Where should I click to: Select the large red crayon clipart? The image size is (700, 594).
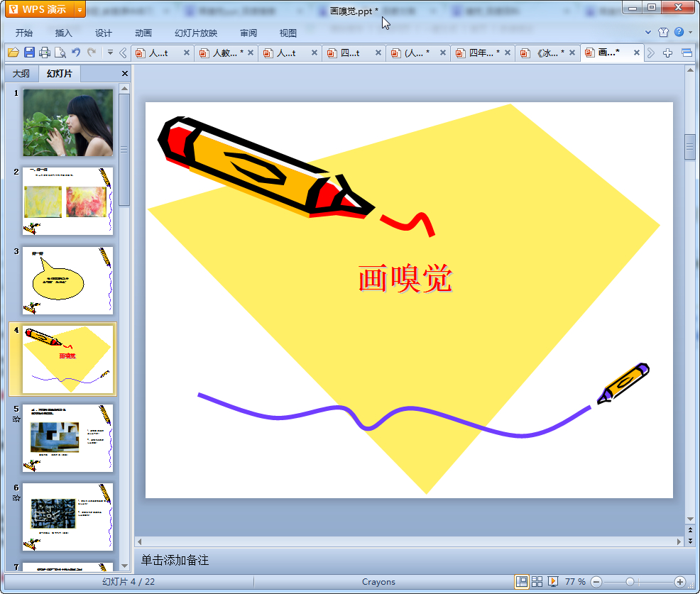pyautogui.click(x=266, y=168)
